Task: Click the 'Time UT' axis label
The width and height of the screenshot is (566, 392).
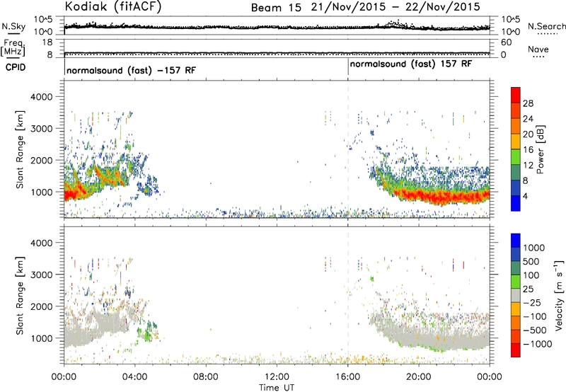Action: pyautogui.click(x=277, y=388)
